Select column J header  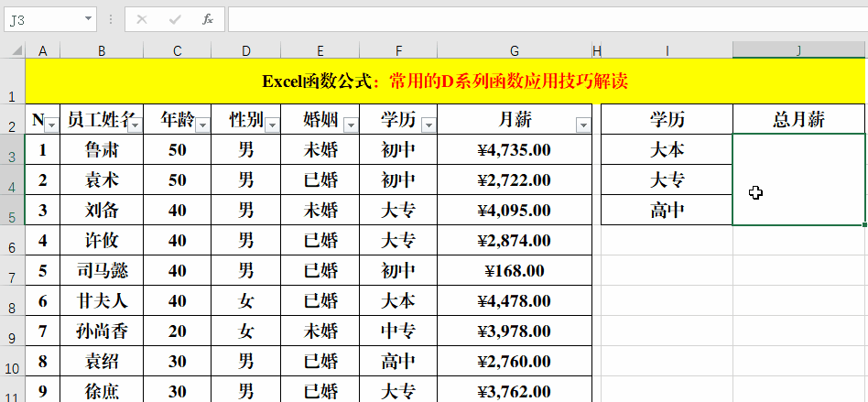click(798, 51)
